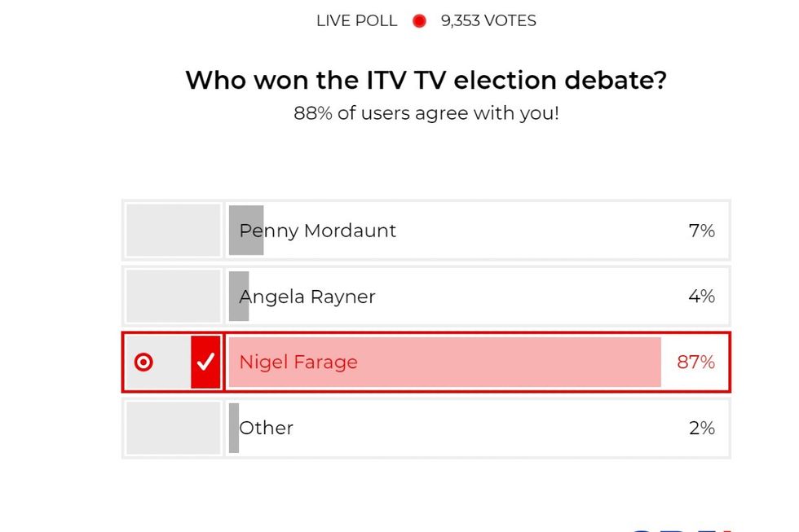799x532 pixels.
Task: Click the white checkmark on the Nigel Farage row
Action: (x=205, y=362)
